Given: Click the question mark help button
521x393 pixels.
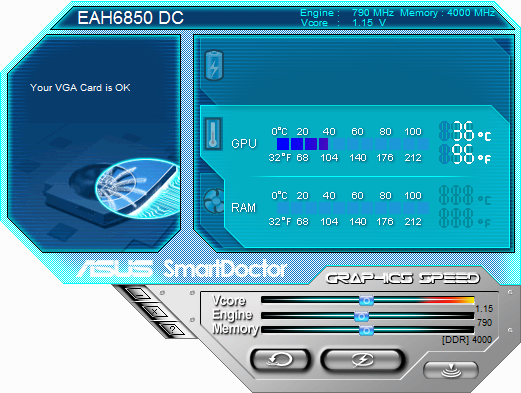Looking at the screenshot, I should click(172, 330).
